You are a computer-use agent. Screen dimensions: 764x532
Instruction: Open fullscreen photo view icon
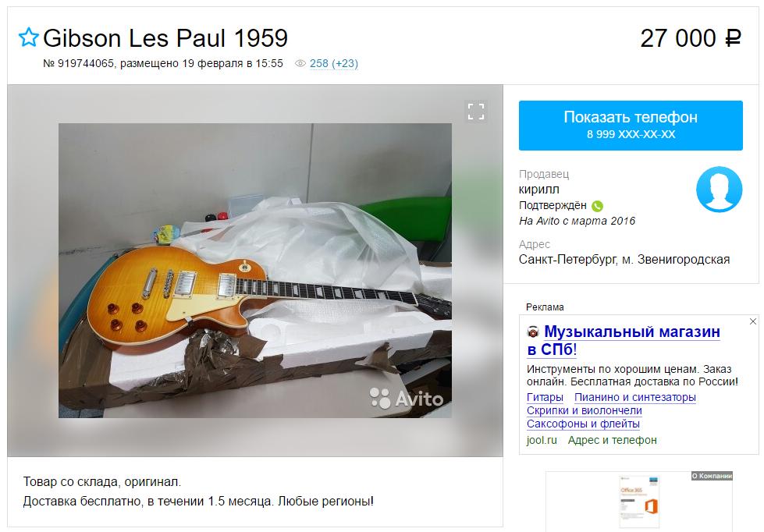476,112
